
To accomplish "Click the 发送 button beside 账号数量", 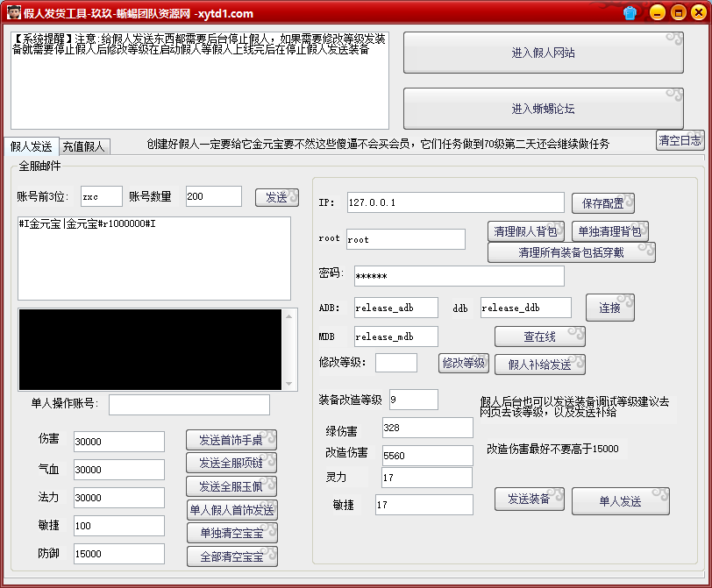I will pyautogui.click(x=277, y=197).
